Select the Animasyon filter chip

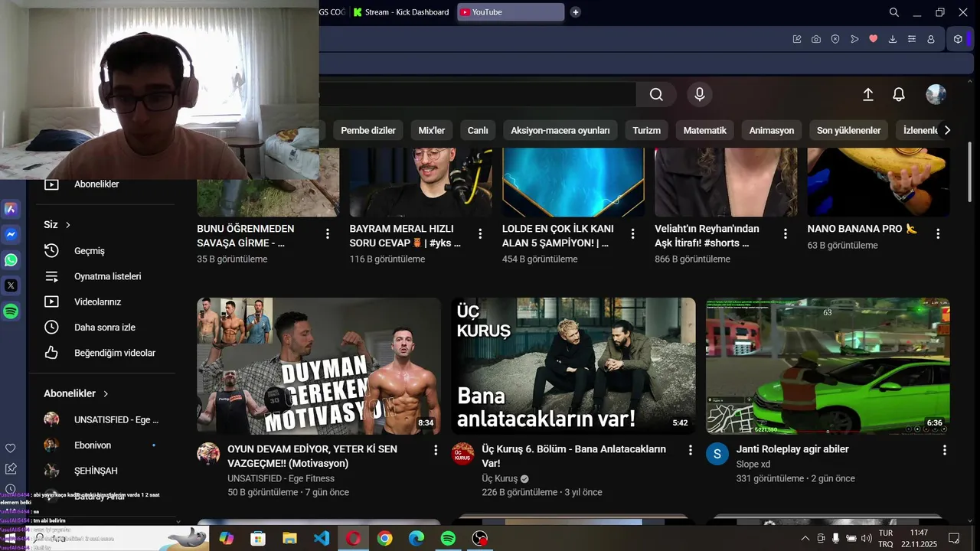tap(772, 130)
